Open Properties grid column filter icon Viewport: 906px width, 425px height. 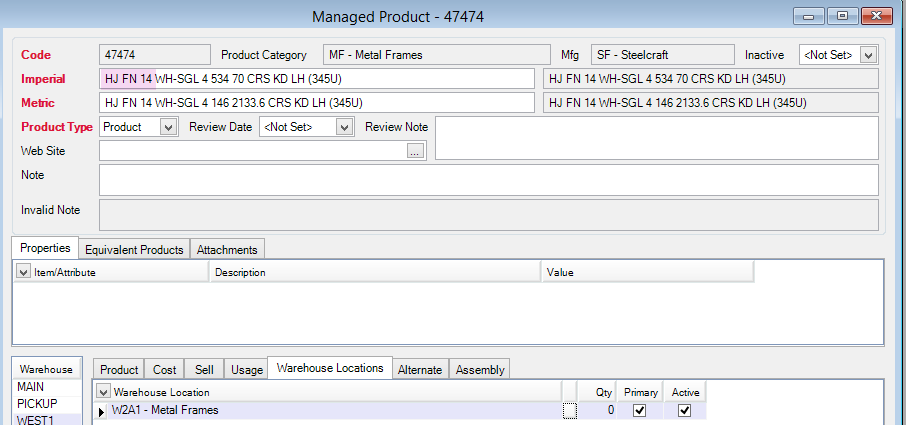click(x=24, y=271)
